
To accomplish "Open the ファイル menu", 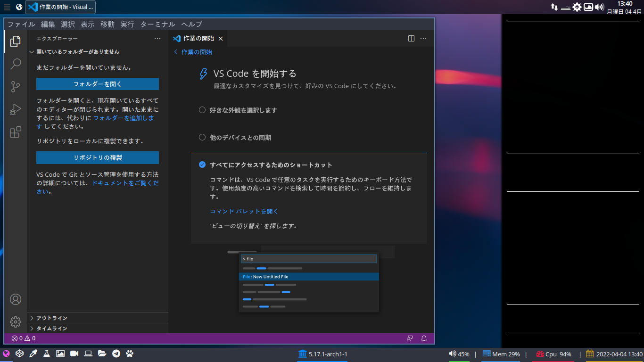I will [21, 25].
